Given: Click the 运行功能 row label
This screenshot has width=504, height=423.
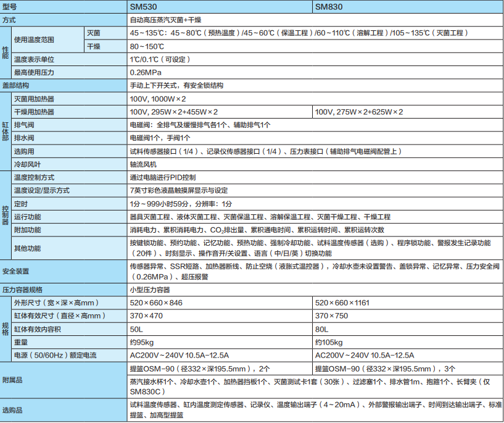Looking at the screenshot, I should click(x=28, y=217).
